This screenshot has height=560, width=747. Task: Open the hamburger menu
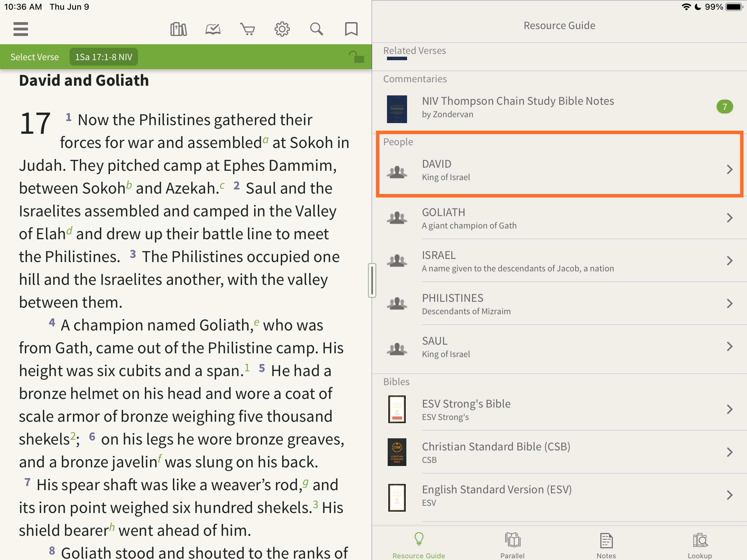click(21, 29)
